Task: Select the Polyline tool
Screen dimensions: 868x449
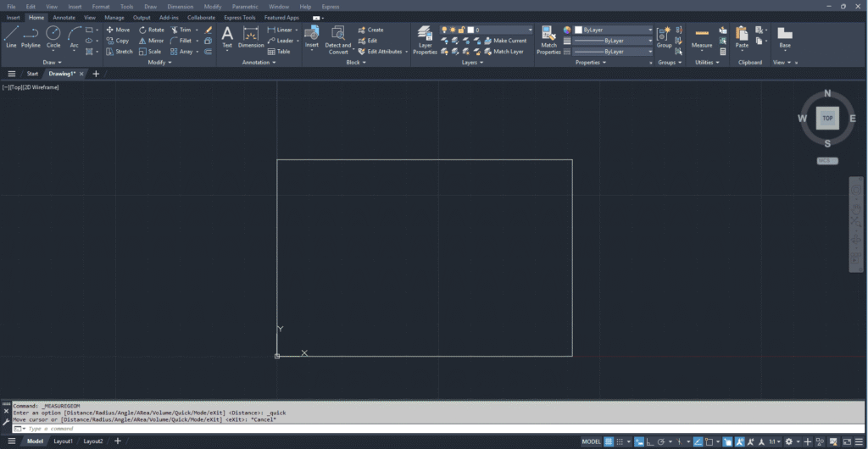Action: tap(31, 37)
